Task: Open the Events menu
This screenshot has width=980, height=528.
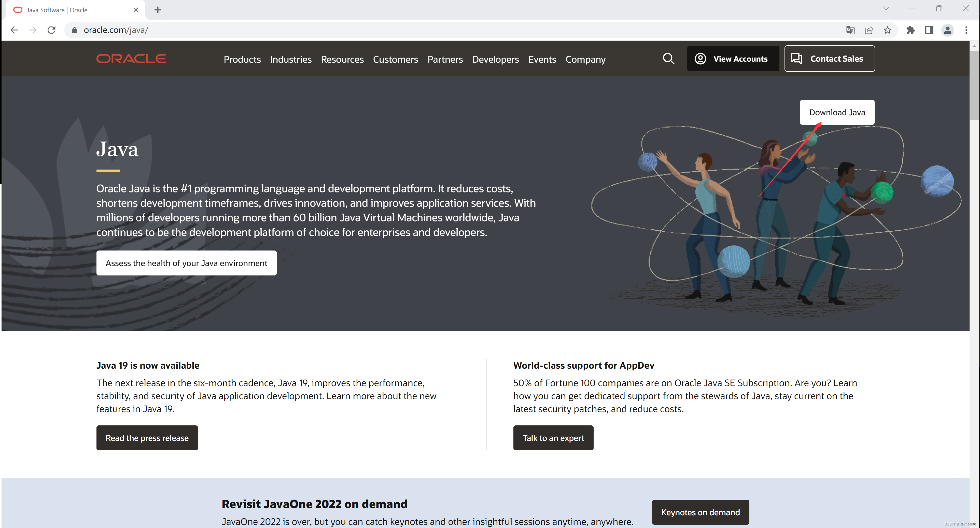Action: 542,59
